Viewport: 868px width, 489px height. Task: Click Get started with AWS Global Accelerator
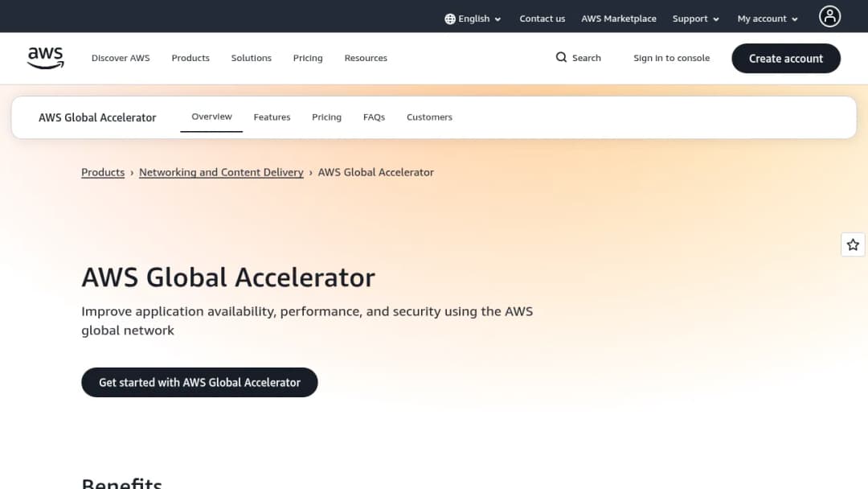200,383
